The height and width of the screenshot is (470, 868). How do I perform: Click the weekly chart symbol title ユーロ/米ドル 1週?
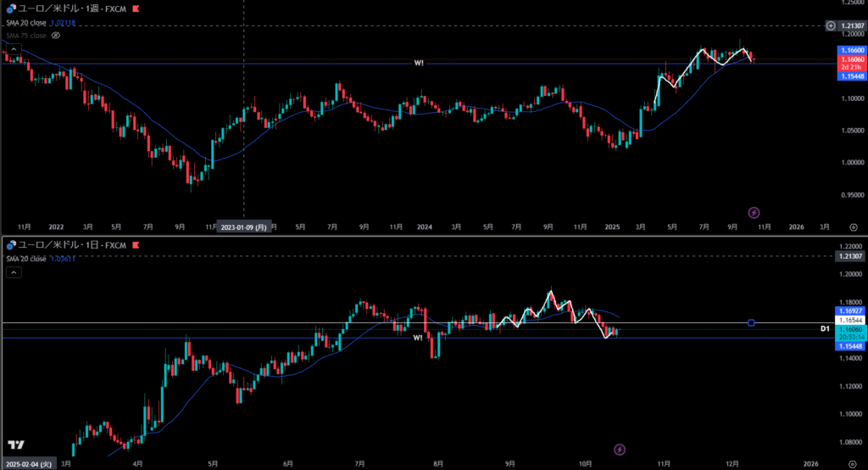coord(64,8)
